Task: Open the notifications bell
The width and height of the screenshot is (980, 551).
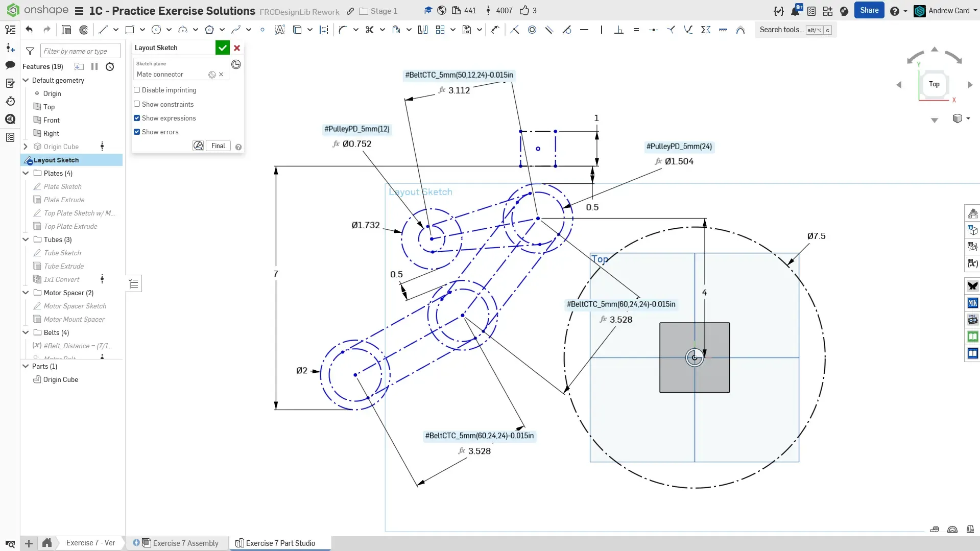Action: pyautogui.click(x=795, y=11)
